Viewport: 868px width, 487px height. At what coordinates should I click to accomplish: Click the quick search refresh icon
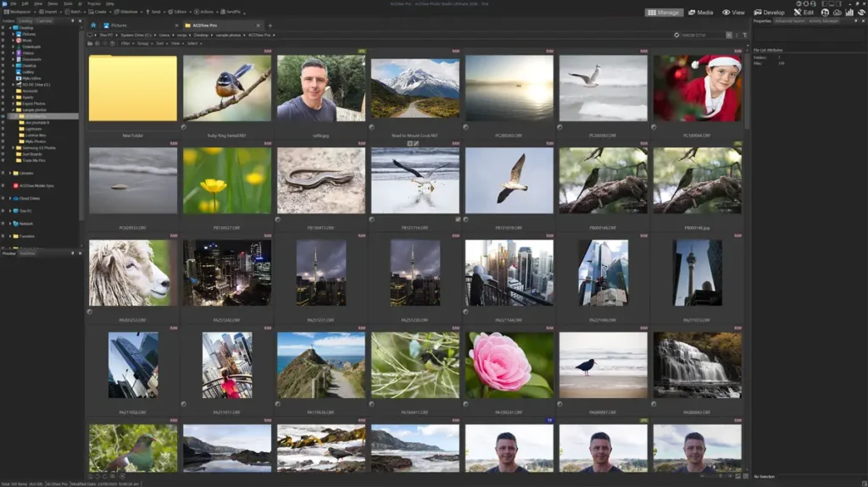(676, 35)
